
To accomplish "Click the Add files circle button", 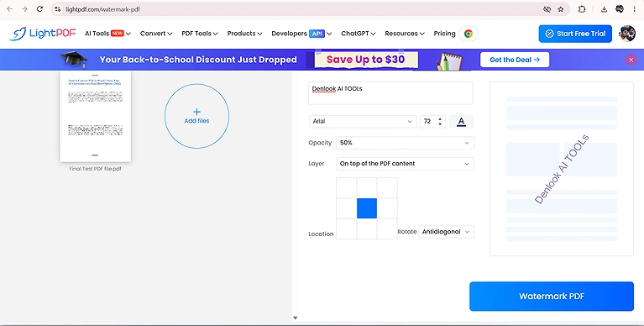I will pyautogui.click(x=196, y=116).
